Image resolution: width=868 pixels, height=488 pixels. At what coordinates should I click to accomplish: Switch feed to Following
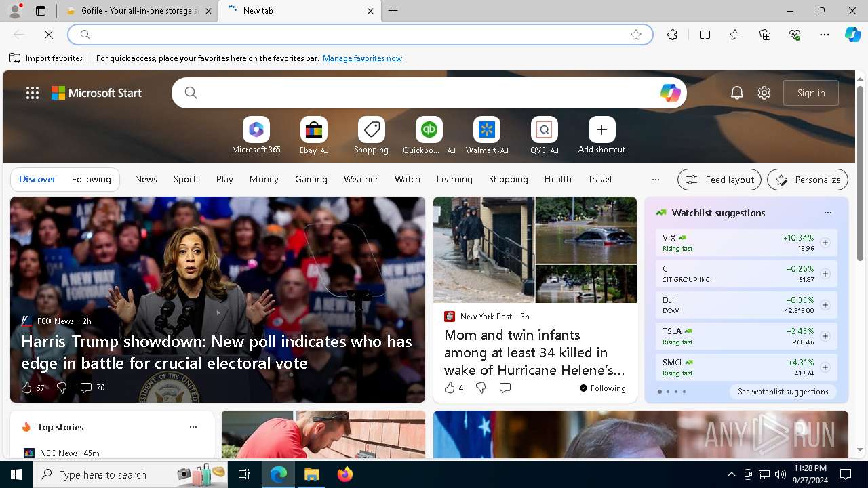click(x=91, y=180)
